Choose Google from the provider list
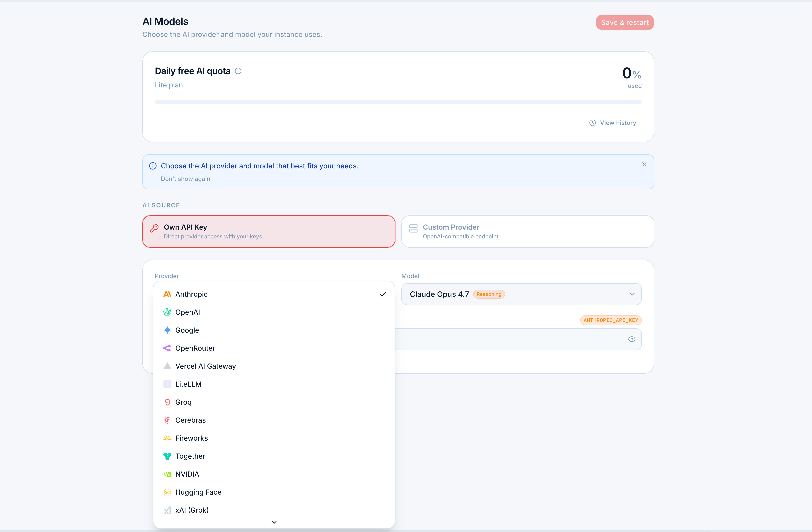Viewport: 812px width, 532px height. click(274, 330)
